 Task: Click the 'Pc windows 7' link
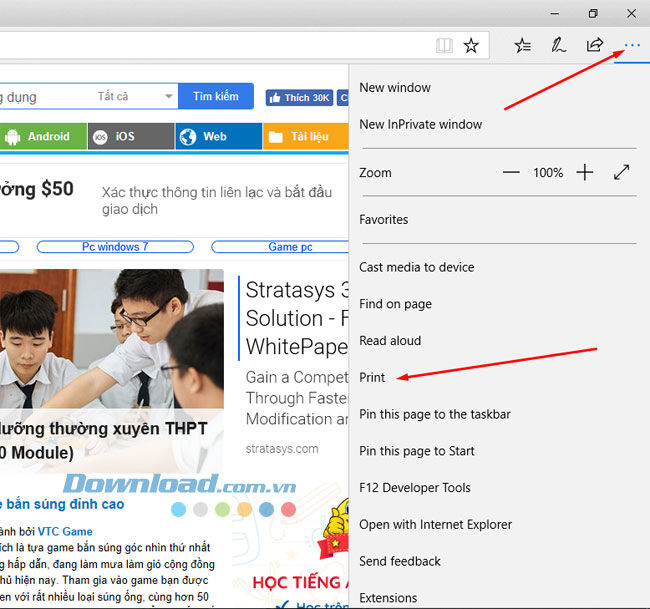pos(115,247)
